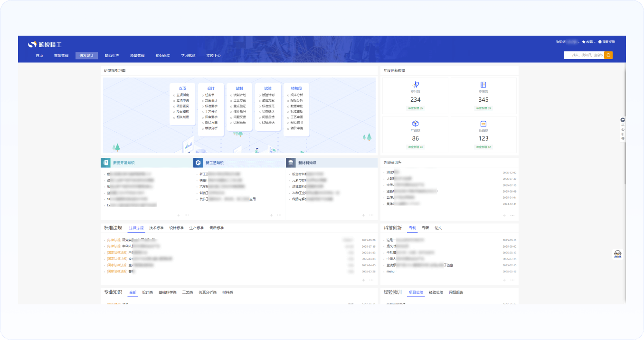Click the 新材料知识 database icon
644x340 pixels.
point(291,163)
